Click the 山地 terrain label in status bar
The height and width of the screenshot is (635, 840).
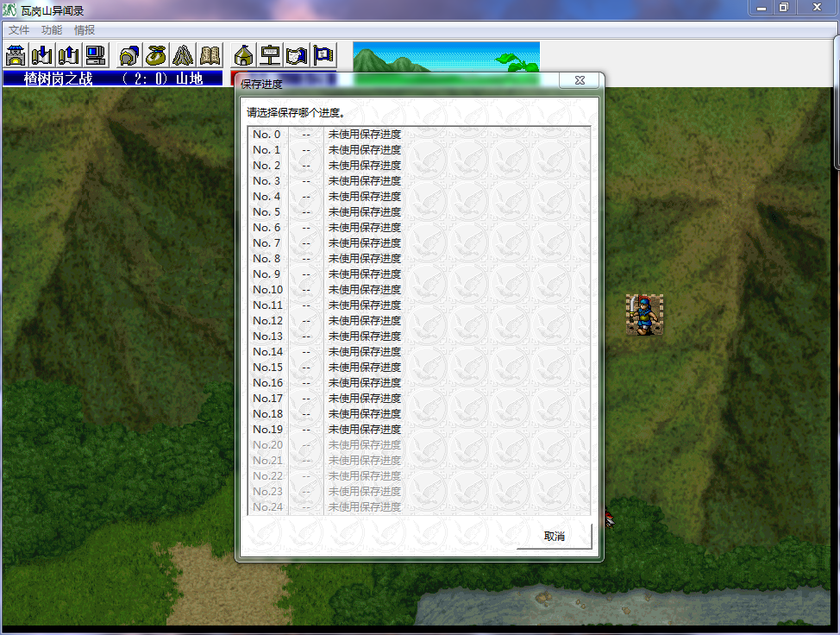189,79
